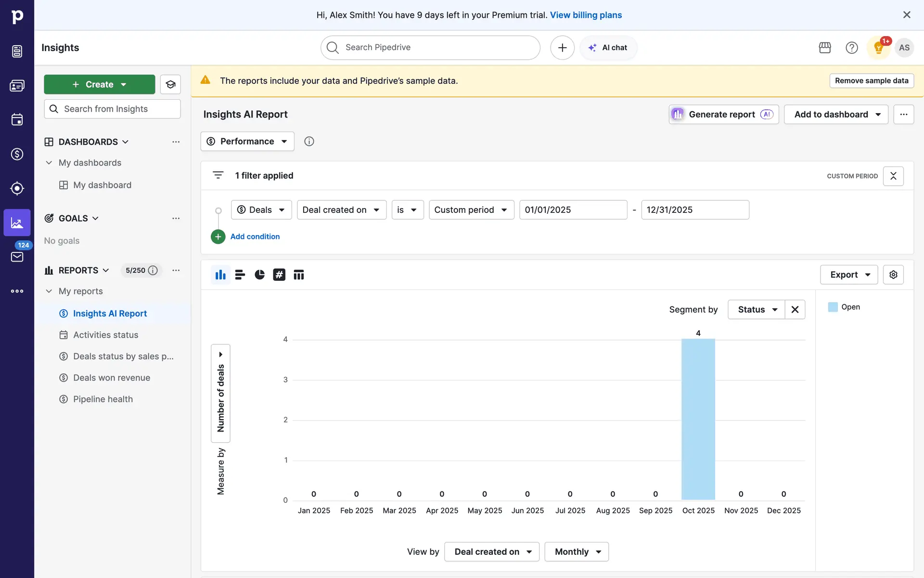This screenshot has height=578, width=924.
Task: Expand the Custom period dropdown
Action: coord(471,210)
